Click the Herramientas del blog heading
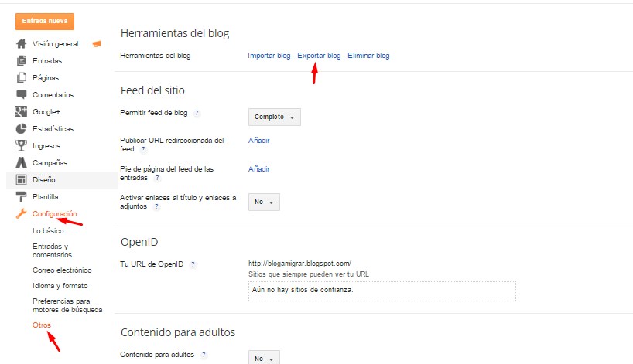Viewport: 633px width, 364px height. tap(175, 33)
